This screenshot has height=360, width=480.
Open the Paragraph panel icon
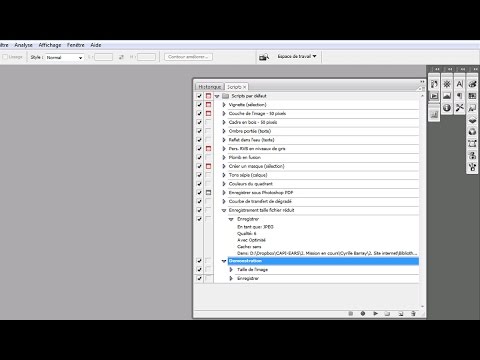(x=460, y=96)
